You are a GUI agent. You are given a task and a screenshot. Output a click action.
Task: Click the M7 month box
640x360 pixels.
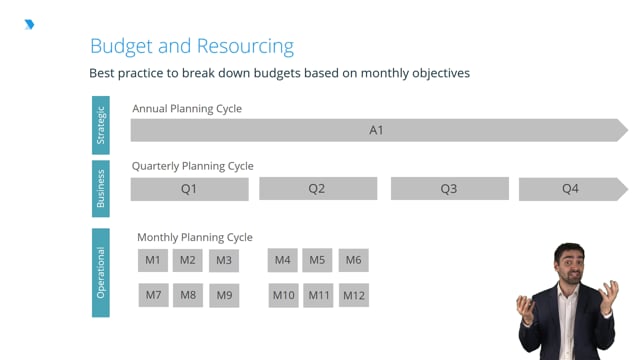coord(153,295)
